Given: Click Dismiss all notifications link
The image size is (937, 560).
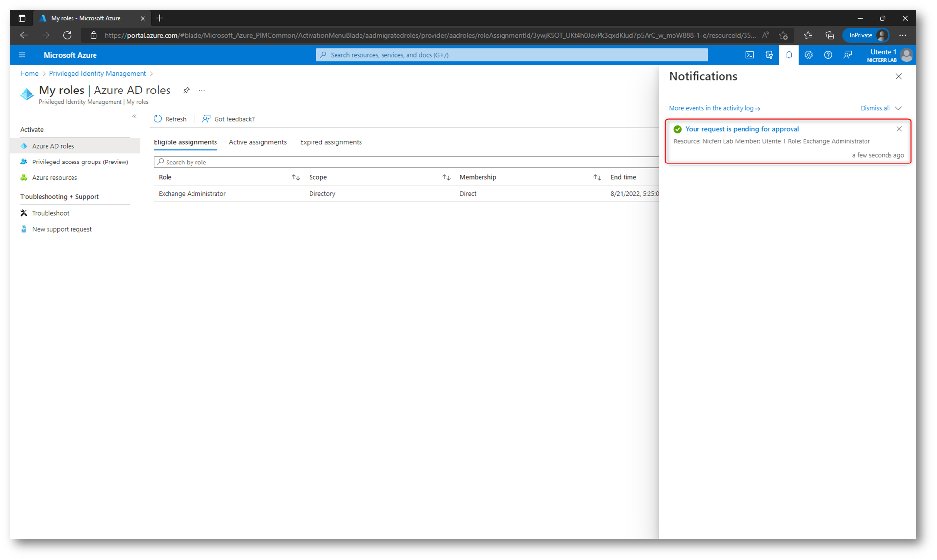Looking at the screenshot, I should click(x=875, y=108).
